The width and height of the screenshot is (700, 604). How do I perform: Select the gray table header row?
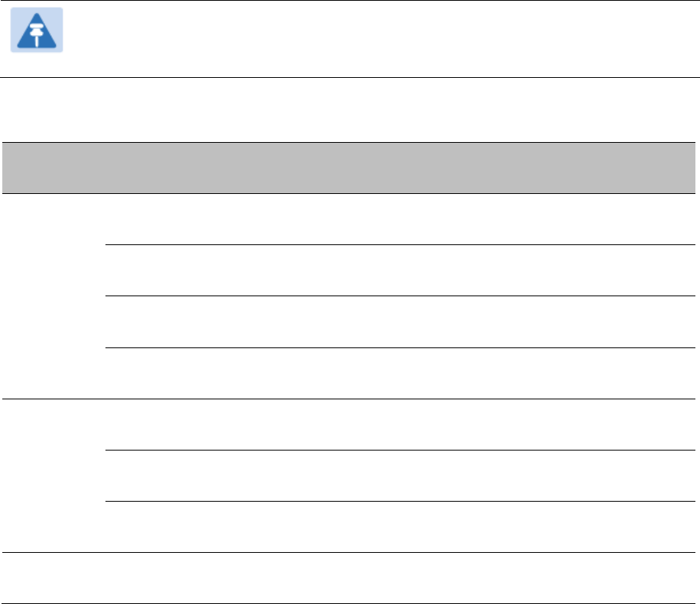tap(348, 168)
